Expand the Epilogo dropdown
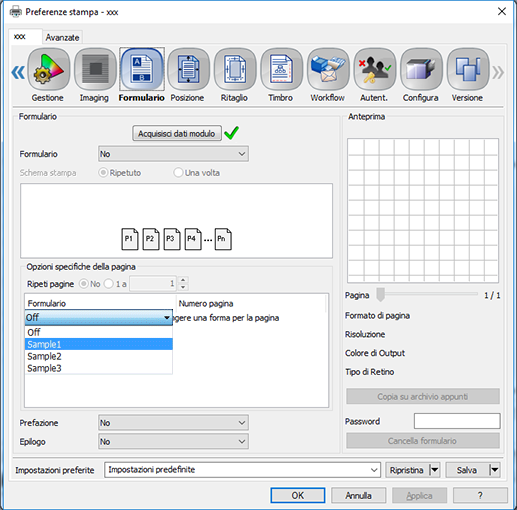 [173, 442]
